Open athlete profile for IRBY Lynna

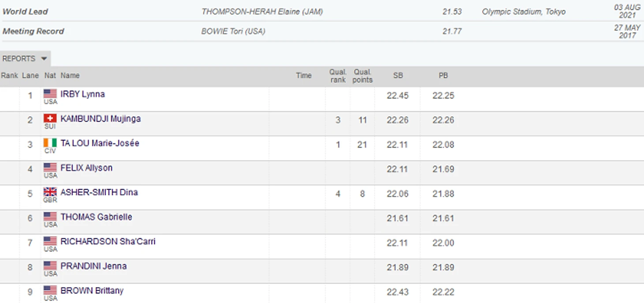coord(82,94)
